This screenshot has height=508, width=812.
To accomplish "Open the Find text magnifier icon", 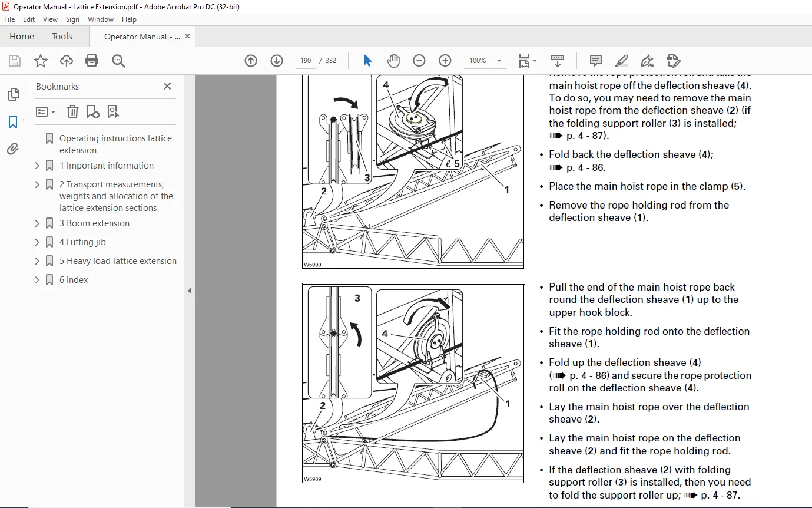I will (118, 61).
